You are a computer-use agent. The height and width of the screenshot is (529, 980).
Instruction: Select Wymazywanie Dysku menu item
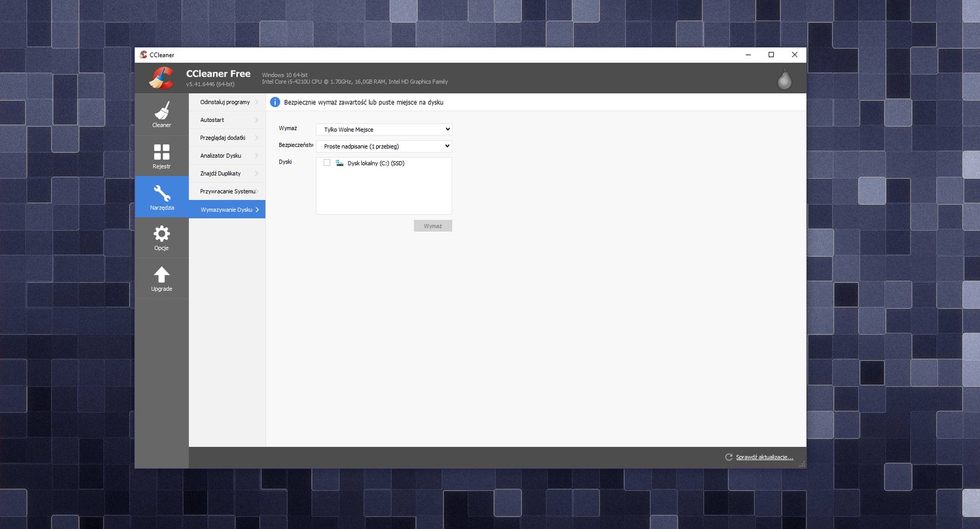(x=227, y=210)
